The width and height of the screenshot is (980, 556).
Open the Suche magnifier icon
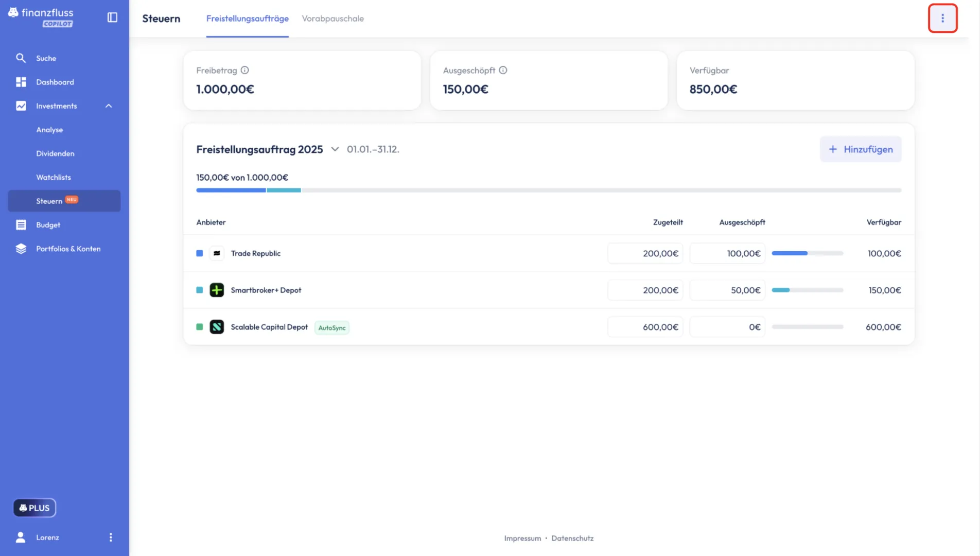(x=21, y=58)
